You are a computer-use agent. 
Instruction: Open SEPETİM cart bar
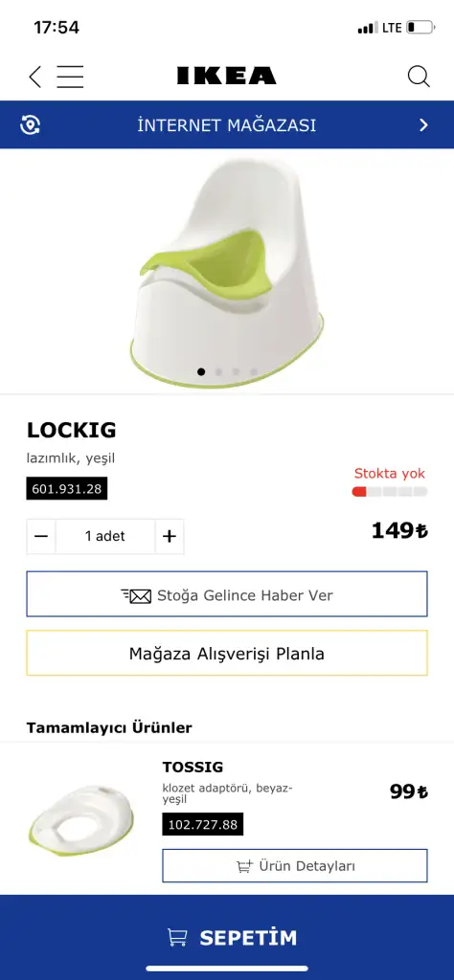pos(227,937)
